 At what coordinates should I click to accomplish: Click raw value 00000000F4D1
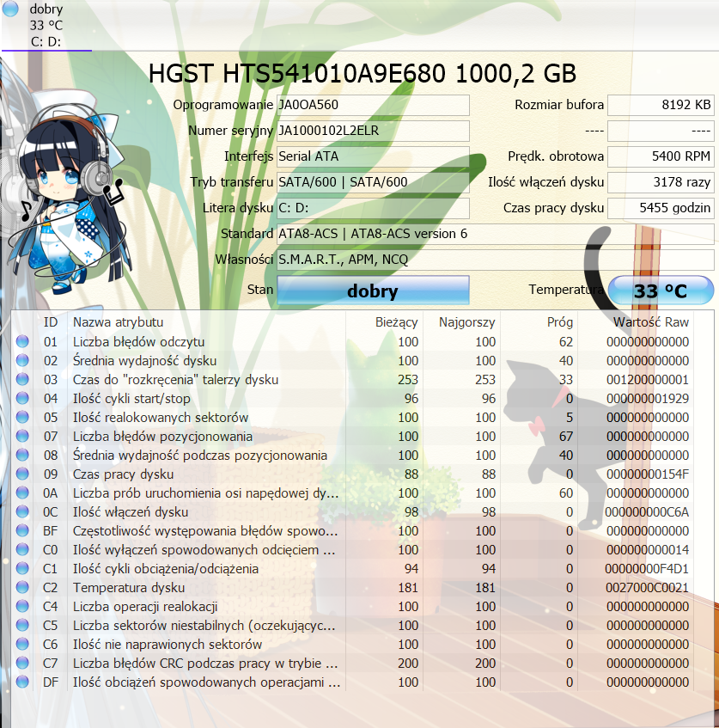(x=647, y=569)
